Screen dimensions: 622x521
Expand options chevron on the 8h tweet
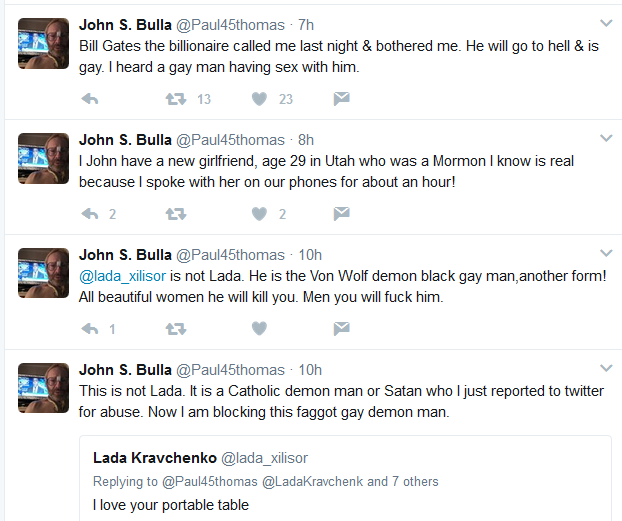(x=606, y=138)
